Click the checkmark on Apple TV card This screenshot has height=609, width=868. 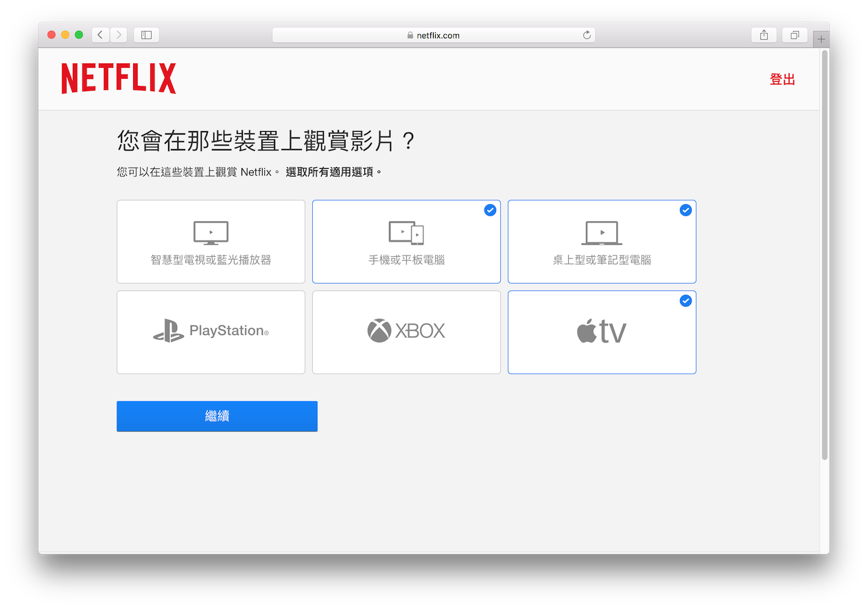[x=685, y=301]
